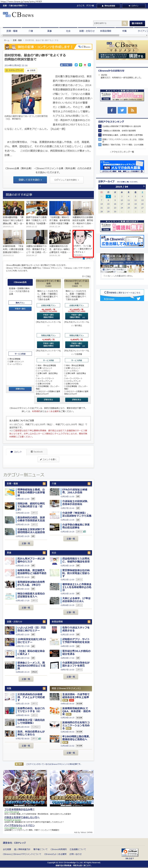148x868 pixels.
Task: Click RSS icon in 社会 category header
Action: point(89,553)
